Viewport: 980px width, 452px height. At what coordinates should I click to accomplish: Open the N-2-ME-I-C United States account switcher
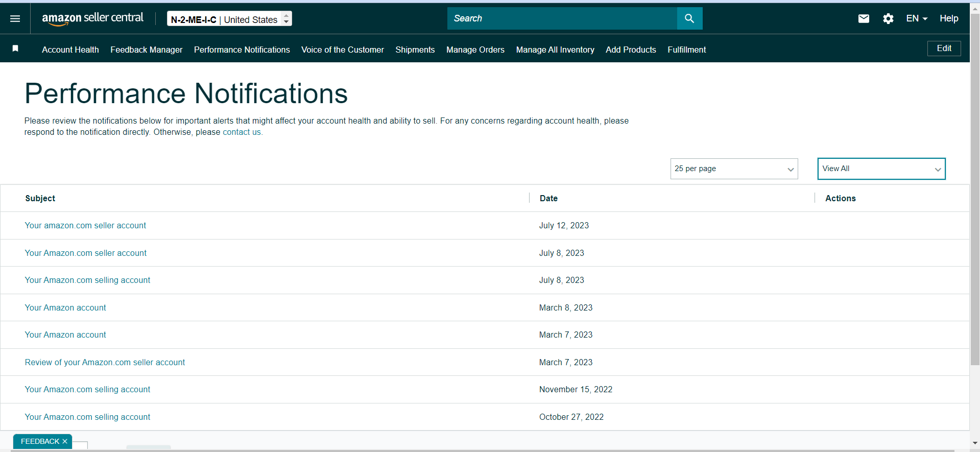229,19
